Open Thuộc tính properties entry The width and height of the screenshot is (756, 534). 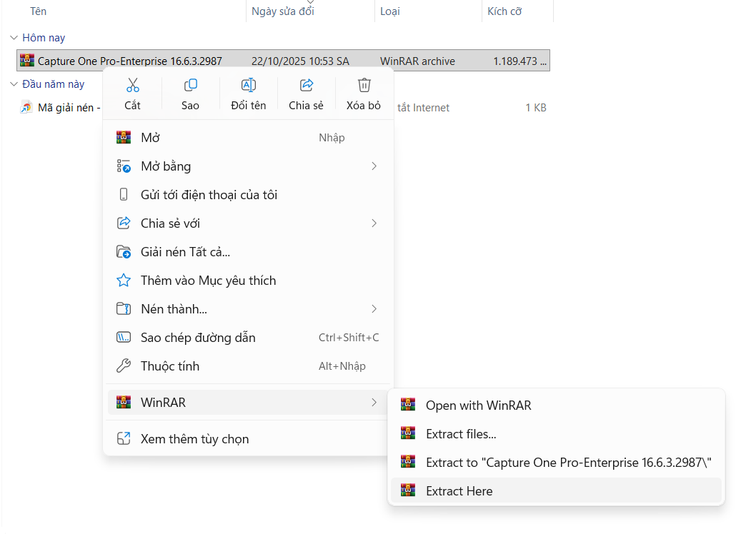170,366
